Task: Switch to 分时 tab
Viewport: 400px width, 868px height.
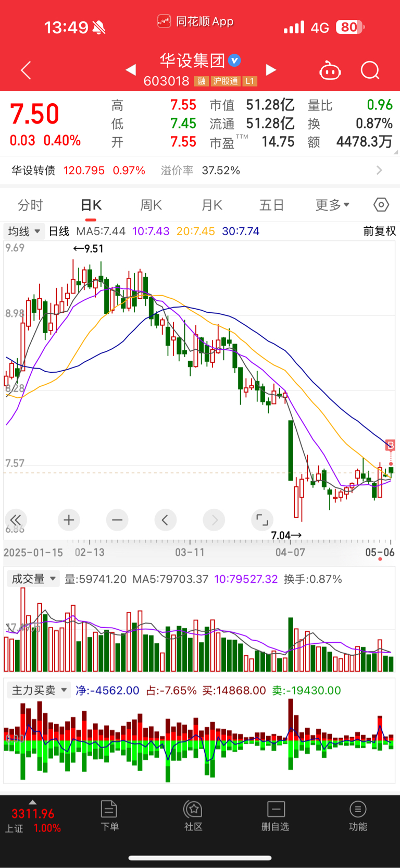Action: tap(30, 205)
